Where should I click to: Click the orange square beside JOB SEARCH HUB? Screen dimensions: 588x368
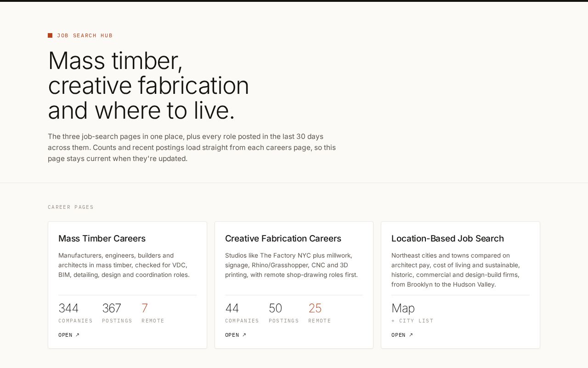pos(50,35)
